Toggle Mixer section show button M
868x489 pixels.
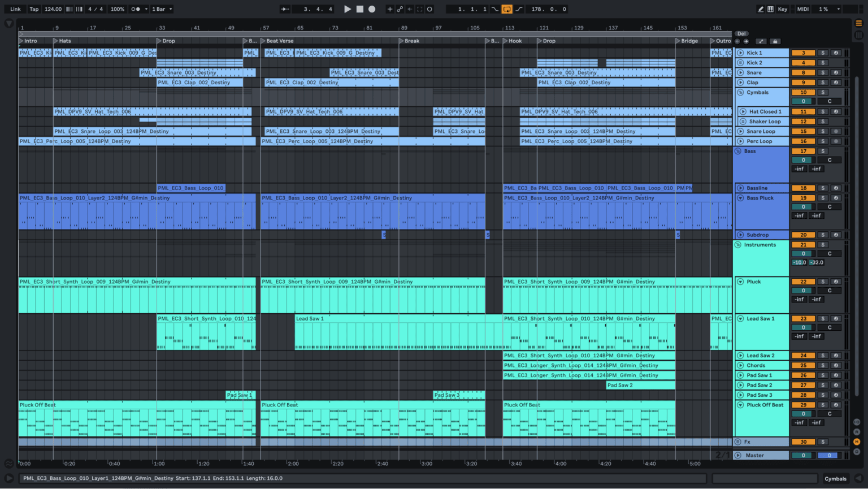tap(857, 442)
